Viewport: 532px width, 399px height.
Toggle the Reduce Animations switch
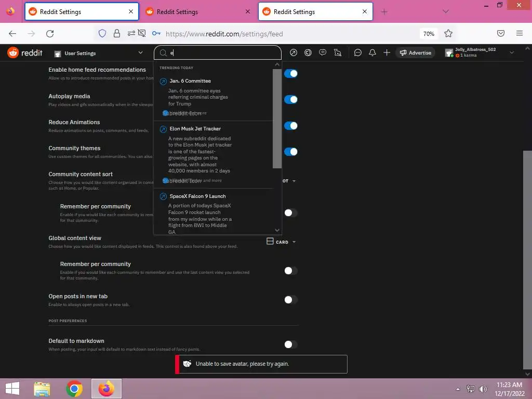pyautogui.click(x=291, y=126)
